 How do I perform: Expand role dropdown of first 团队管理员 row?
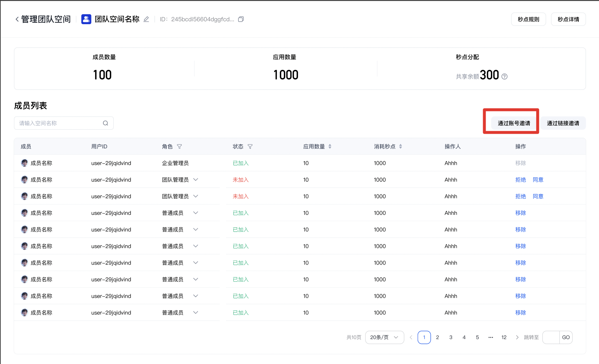[x=196, y=180]
